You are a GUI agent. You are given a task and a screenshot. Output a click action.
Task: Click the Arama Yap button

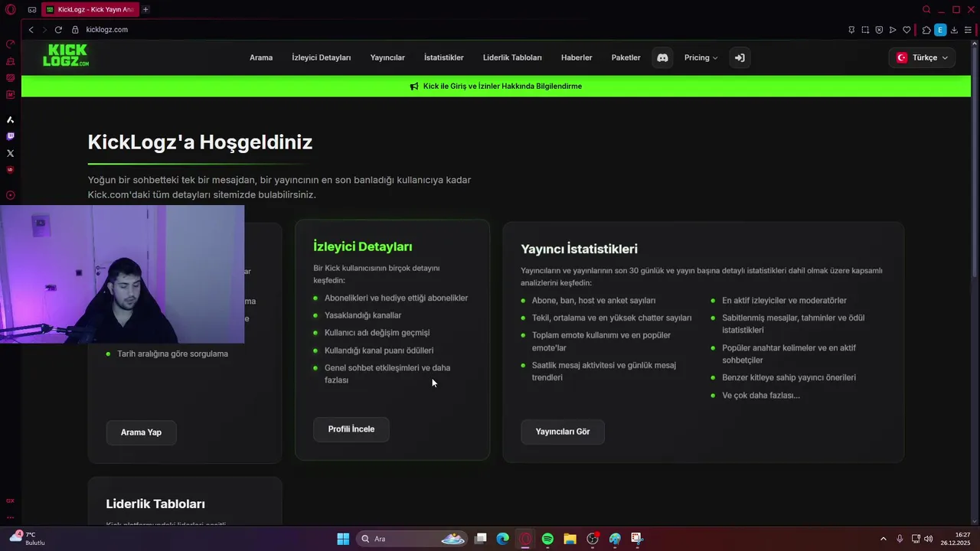(x=142, y=432)
